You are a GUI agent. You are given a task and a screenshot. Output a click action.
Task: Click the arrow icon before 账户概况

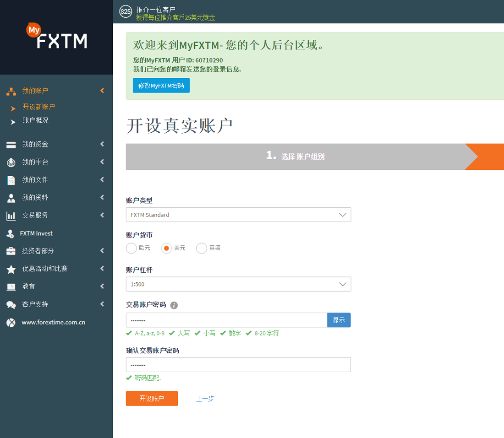[13, 122]
